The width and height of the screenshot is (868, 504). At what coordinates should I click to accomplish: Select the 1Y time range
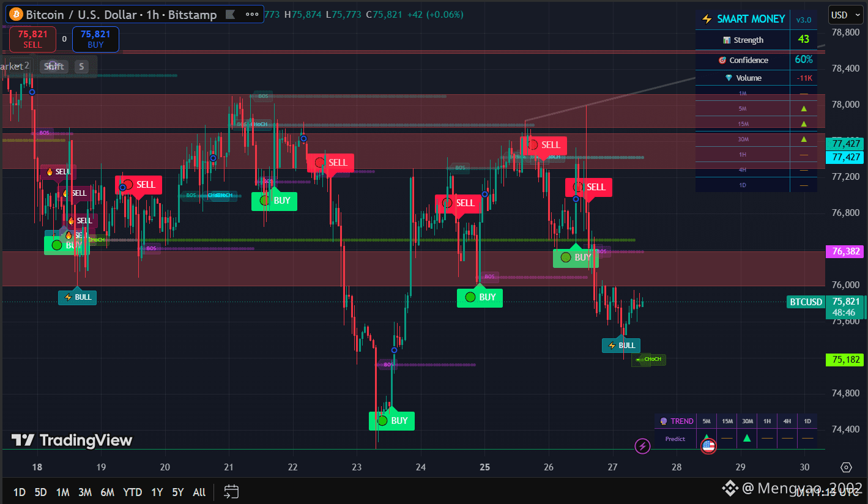click(157, 492)
